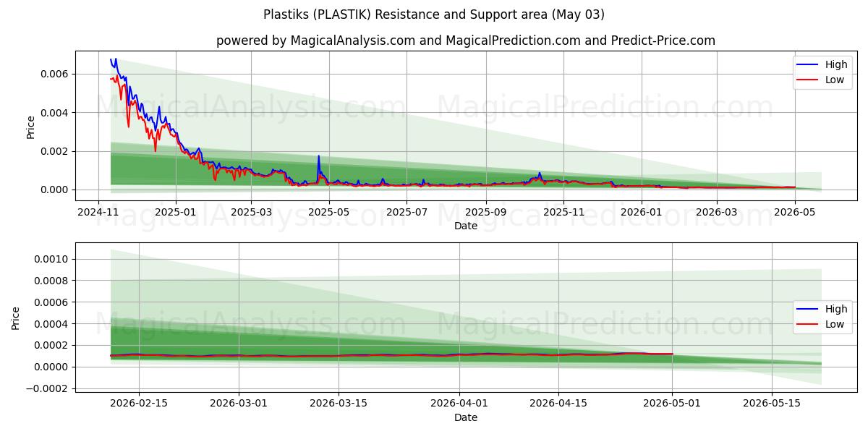
Task: Click the '0.0002' y-axis tick label
Action: point(52,346)
